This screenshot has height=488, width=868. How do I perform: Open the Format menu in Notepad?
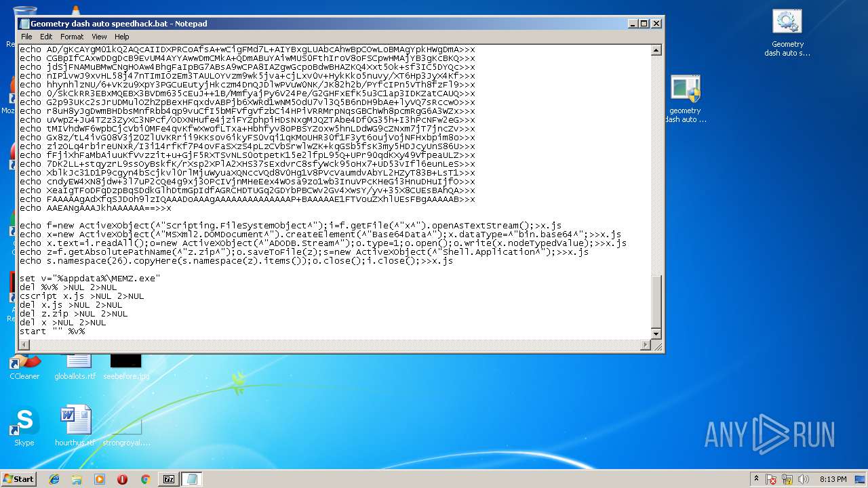coord(72,37)
